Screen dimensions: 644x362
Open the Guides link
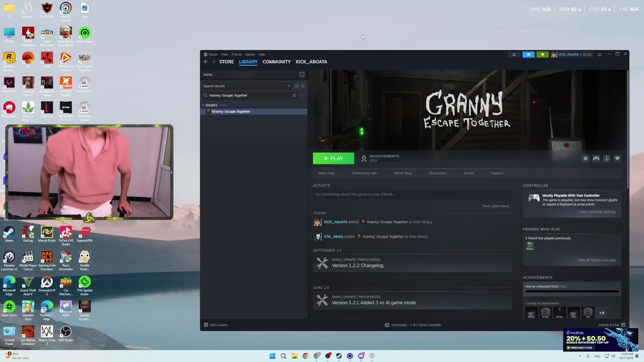(x=469, y=173)
